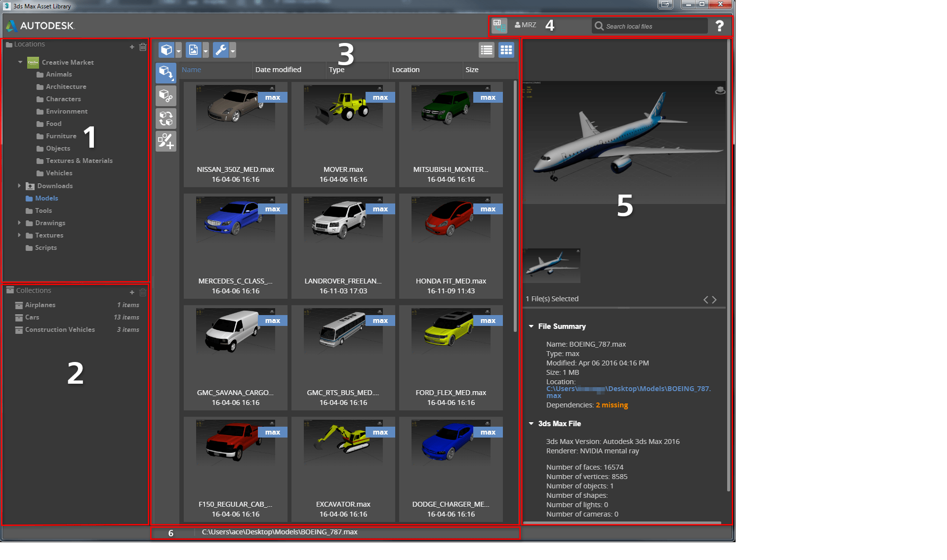This screenshot has height=560, width=947.
Task: Click the 3D model files filter cube icon
Action: 166,50
